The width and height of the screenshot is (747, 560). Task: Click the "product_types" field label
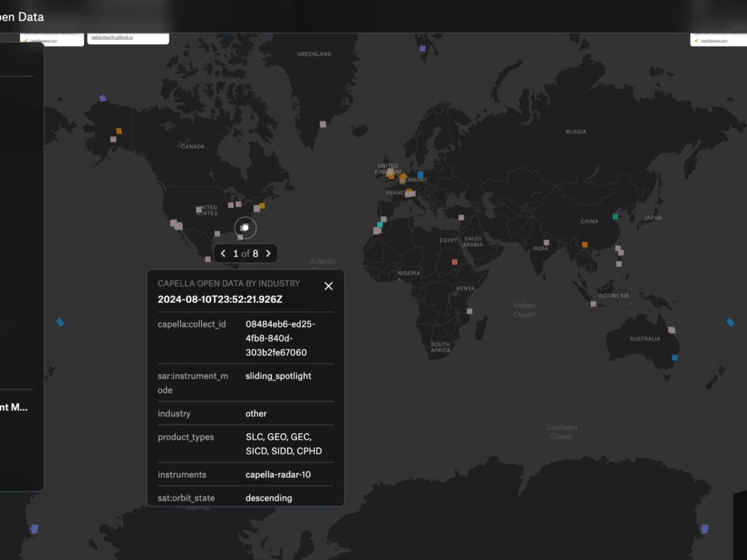click(x=186, y=437)
